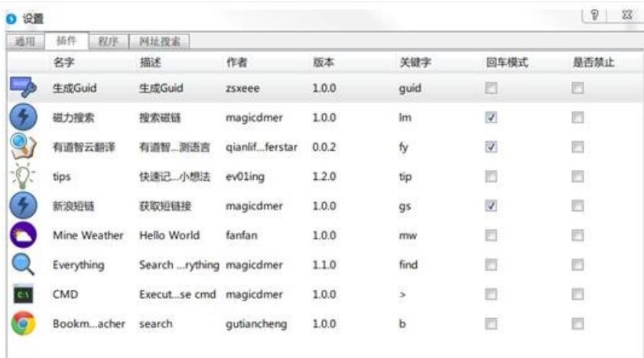The image size is (644, 358).
Task: Switch to the 通用 tab
Action: click(x=25, y=41)
